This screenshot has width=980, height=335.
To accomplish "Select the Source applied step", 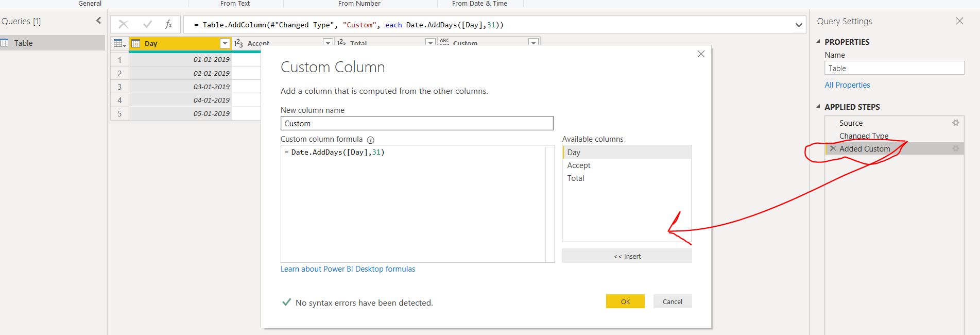I will tap(895, 123).
